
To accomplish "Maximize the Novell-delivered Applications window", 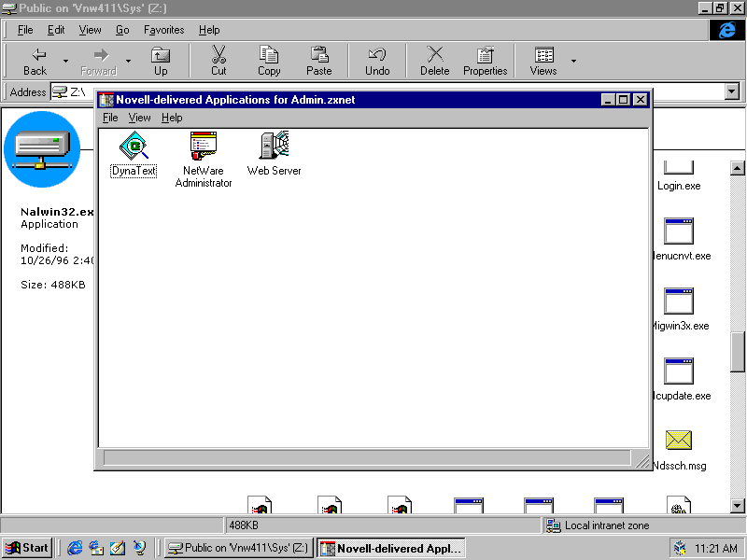I will click(x=623, y=100).
